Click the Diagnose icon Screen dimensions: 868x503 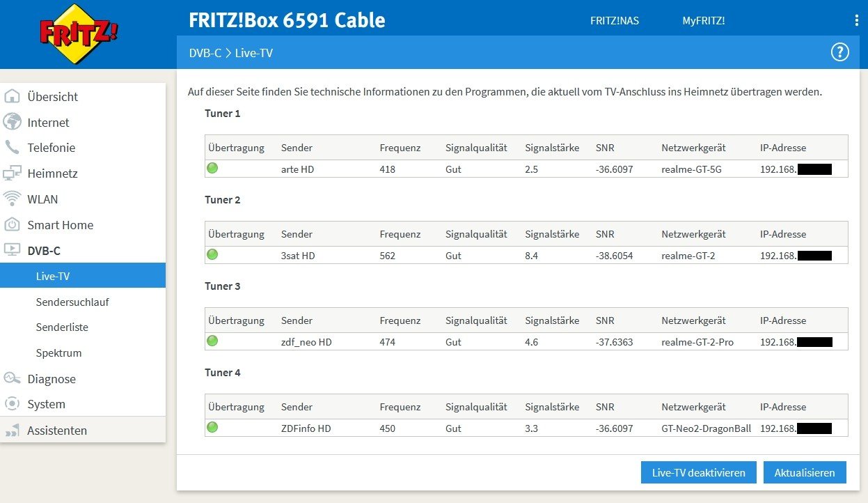tap(13, 378)
